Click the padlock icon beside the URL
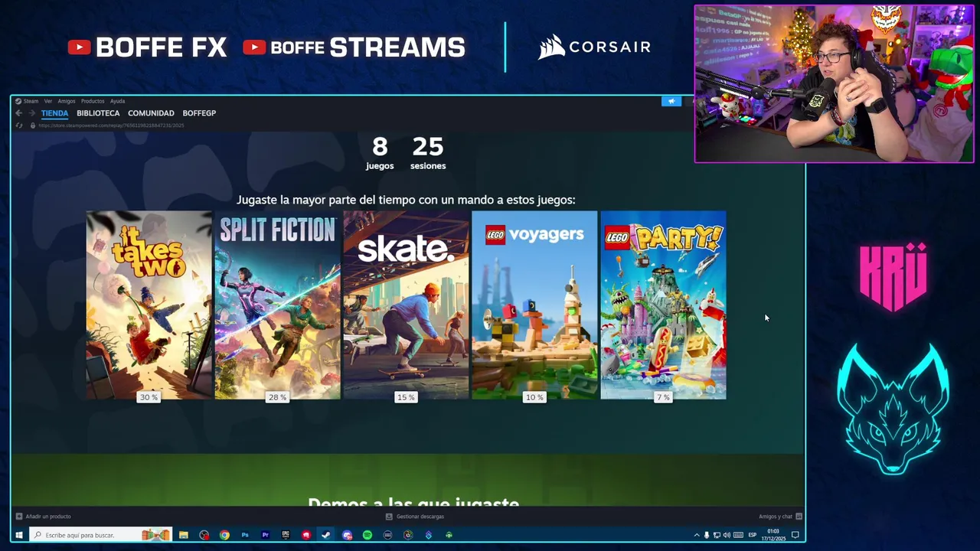The height and width of the screenshot is (551, 980). [x=32, y=126]
